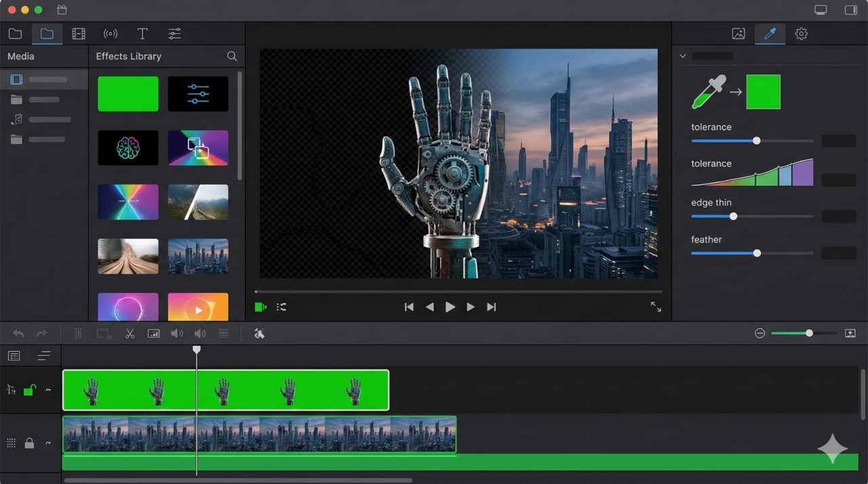Open the audio broadcast icon tab

110,34
